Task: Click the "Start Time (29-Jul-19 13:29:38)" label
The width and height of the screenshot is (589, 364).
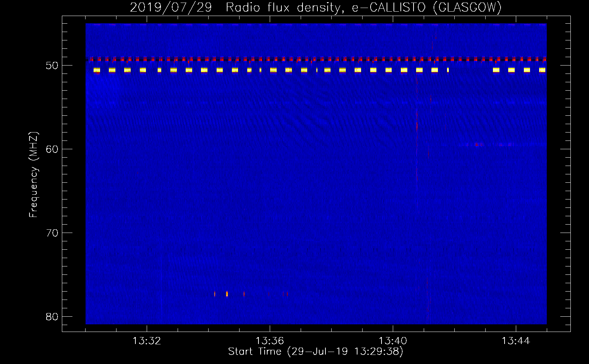Action: 316,352
